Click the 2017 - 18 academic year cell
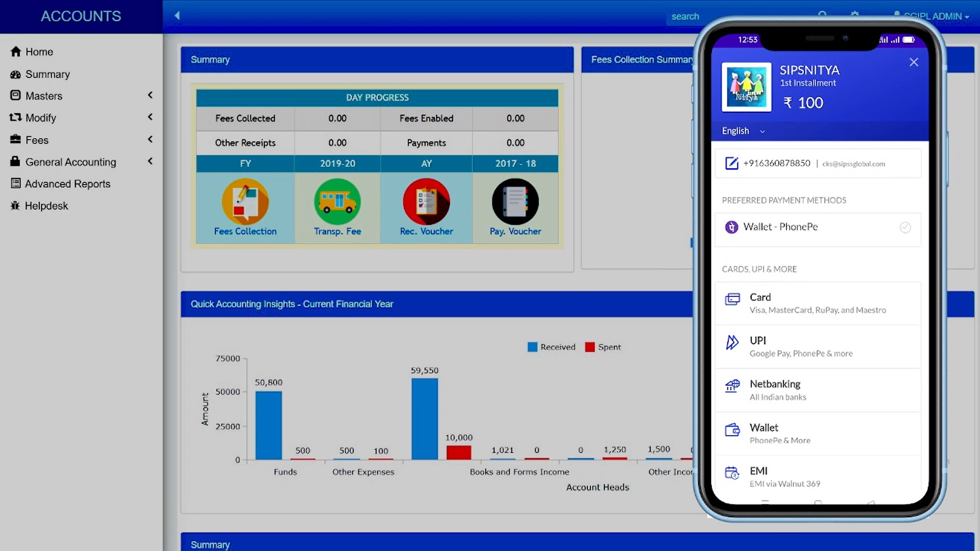 tap(516, 163)
